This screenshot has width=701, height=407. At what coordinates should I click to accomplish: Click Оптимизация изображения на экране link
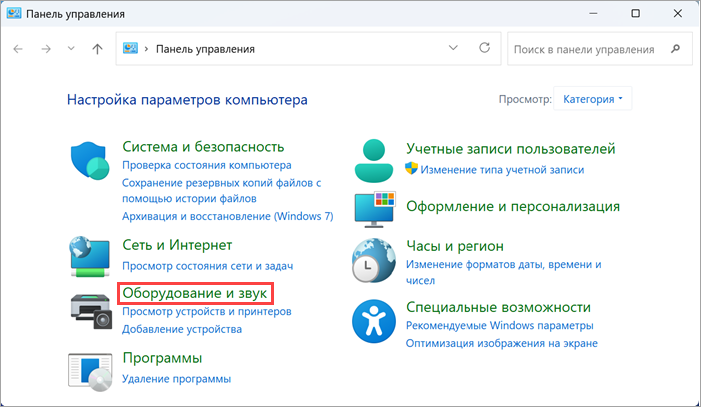click(x=502, y=343)
